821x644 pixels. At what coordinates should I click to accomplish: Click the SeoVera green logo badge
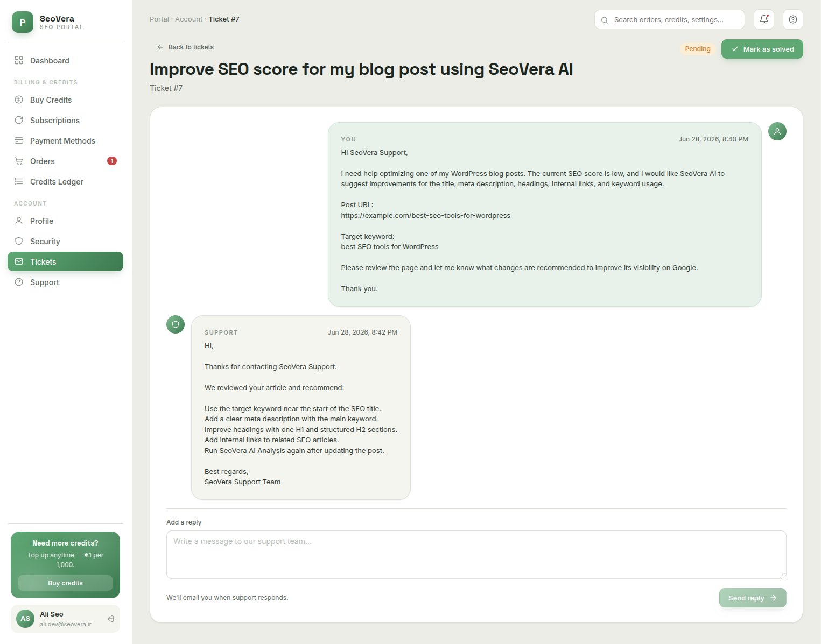(23, 22)
